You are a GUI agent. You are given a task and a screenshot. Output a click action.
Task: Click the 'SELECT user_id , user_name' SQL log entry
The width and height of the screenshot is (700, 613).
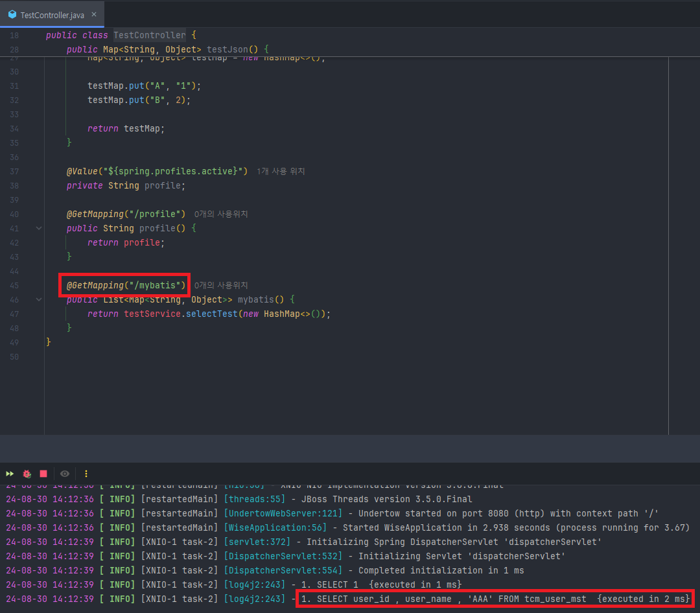[496, 599]
